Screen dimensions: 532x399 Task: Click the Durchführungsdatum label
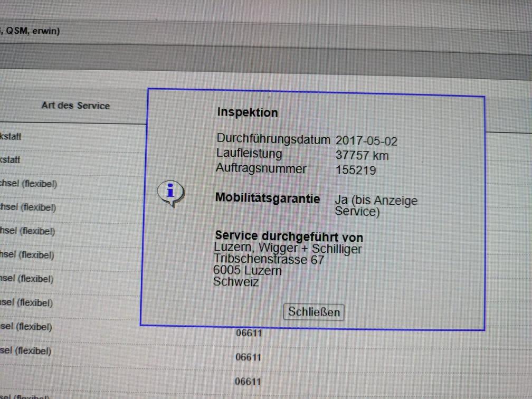point(273,139)
